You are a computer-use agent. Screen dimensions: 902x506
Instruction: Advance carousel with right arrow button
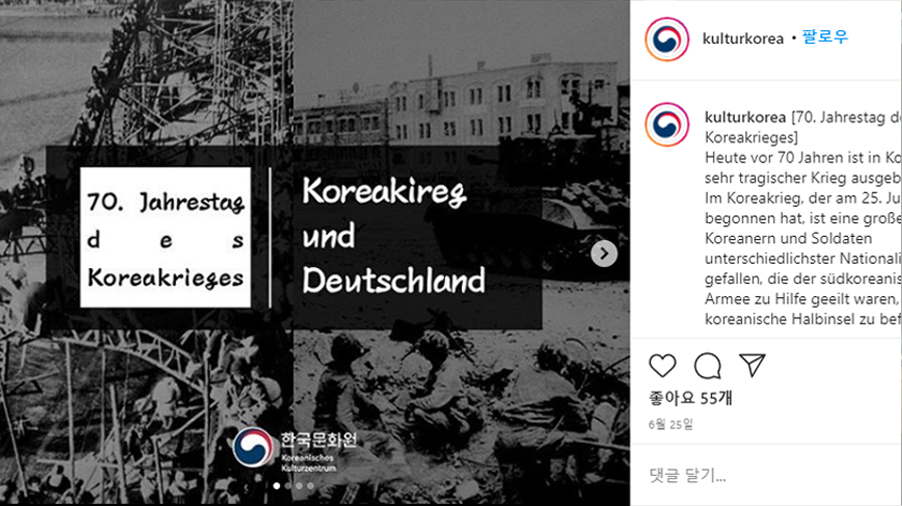pyautogui.click(x=604, y=254)
